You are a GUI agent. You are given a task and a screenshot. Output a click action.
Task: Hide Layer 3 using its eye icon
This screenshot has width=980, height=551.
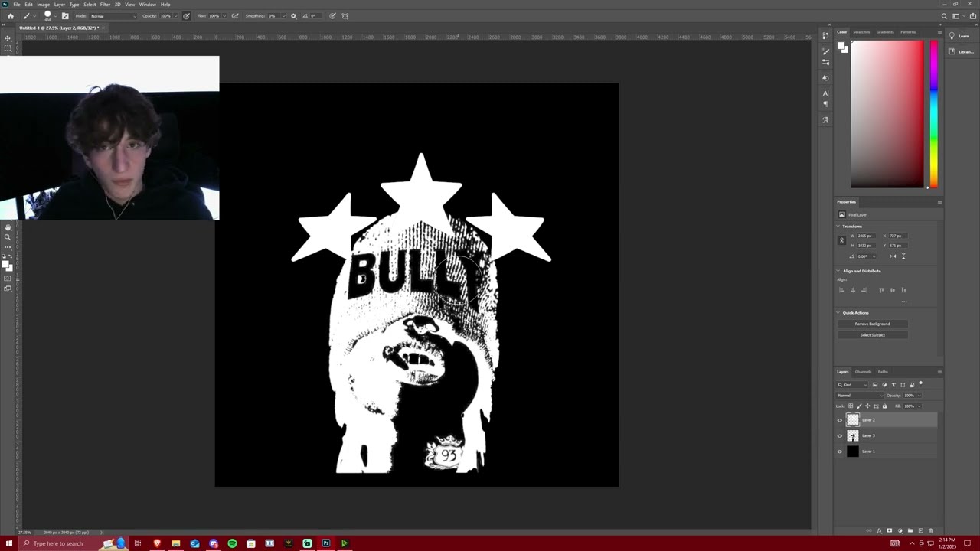click(839, 435)
